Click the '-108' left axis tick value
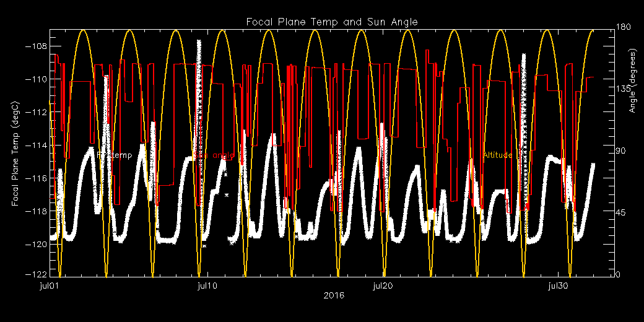644x322 pixels. click(x=36, y=46)
